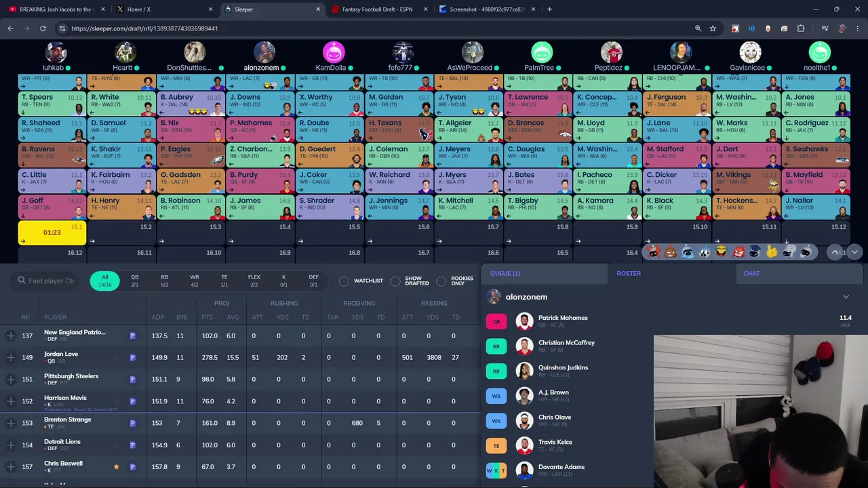Collapse the draft board with up chevron

click(x=835, y=252)
